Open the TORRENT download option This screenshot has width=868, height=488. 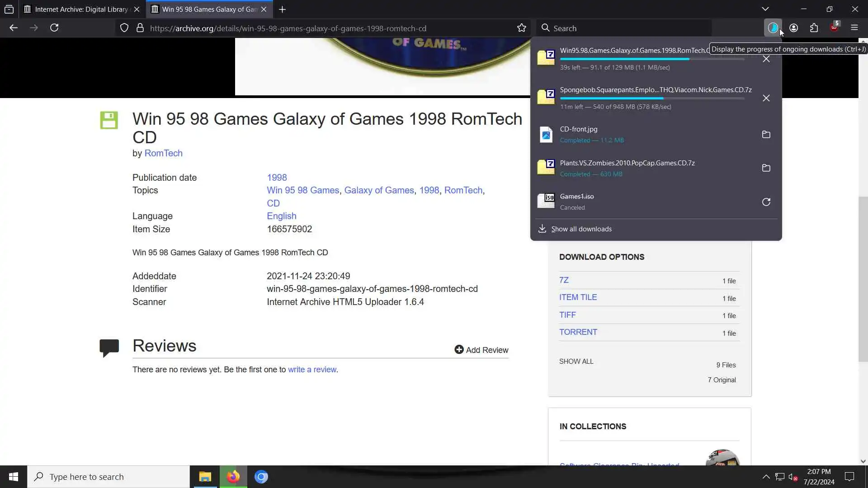tap(578, 332)
